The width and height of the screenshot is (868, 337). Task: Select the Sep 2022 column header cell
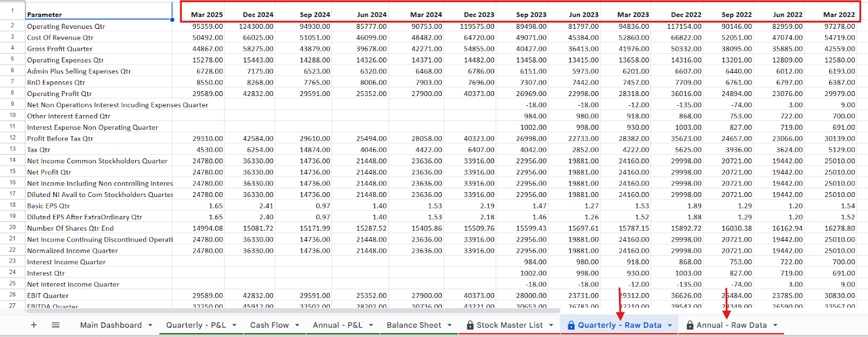pyautogui.click(x=729, y=11)
